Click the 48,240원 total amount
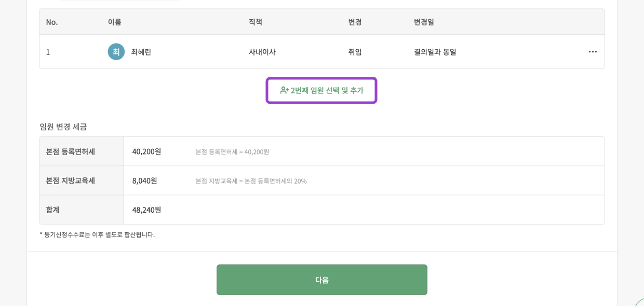644x306 pixels. (x=147, y=210)
